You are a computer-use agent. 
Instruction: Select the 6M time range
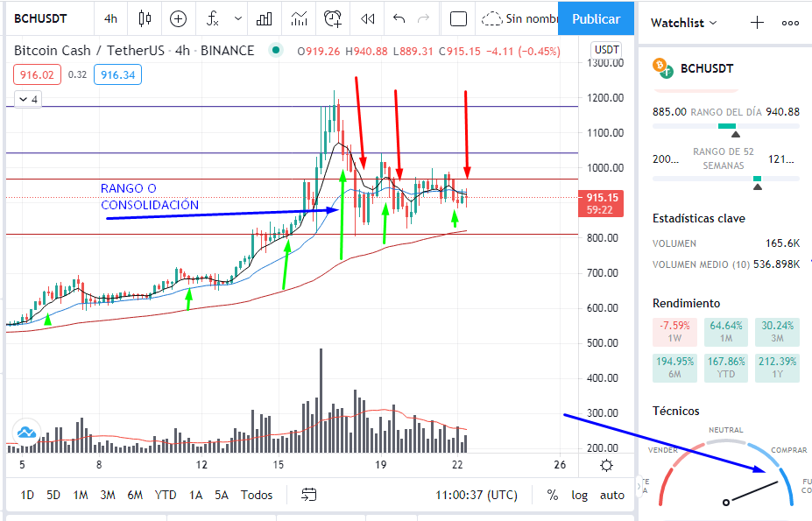[x=135, y=495]
